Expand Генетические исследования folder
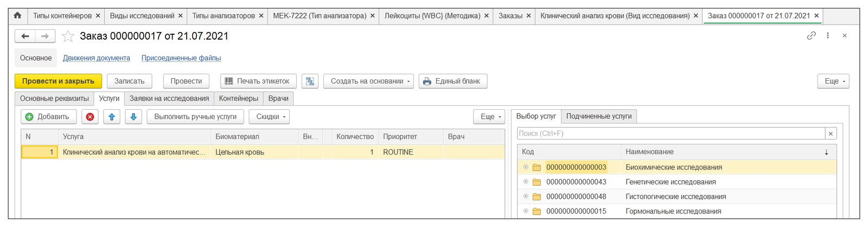The height and width of the screenshot is (227, 868). [526, 182]
